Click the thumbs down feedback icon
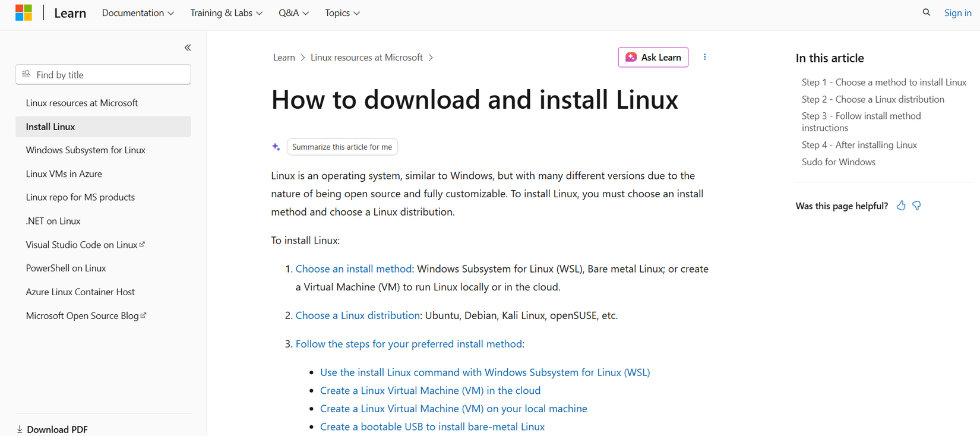Screen dimensions: 980x436 (x=917, y=206)
